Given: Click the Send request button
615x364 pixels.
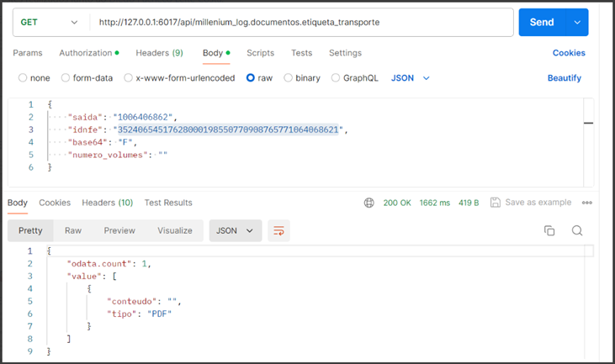Looking at the screenshot, I should click(x=541, y=23).
